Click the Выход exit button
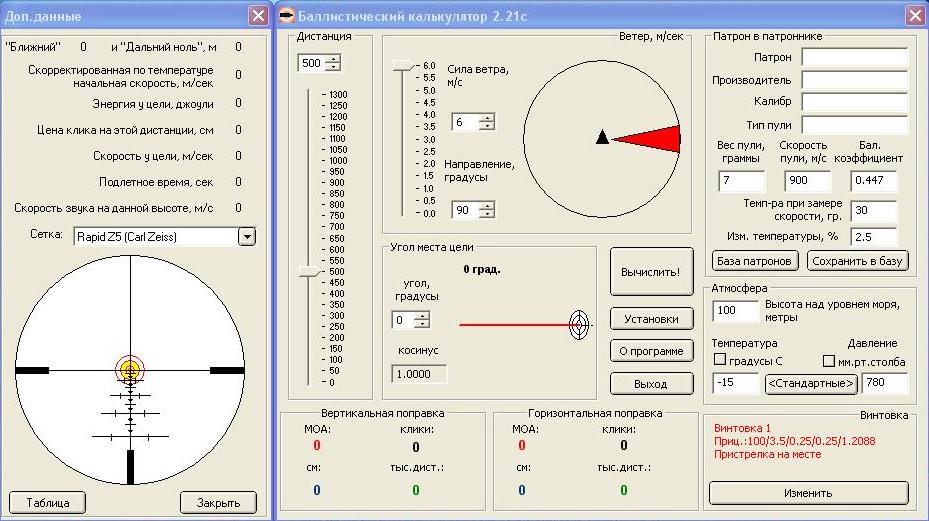Image resolution: width=929 pixels, height=521 pixels. click(651, 383)
